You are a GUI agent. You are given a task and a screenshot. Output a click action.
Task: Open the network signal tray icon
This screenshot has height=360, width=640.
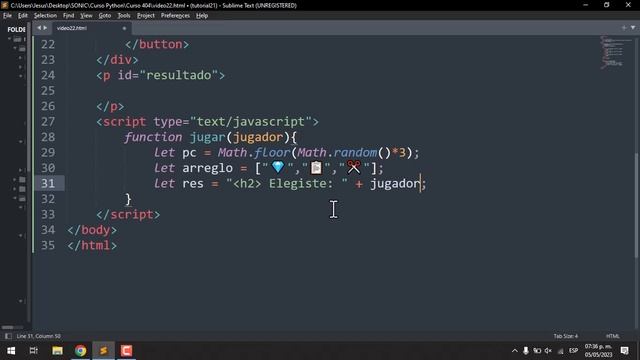[x=560, y=351]
